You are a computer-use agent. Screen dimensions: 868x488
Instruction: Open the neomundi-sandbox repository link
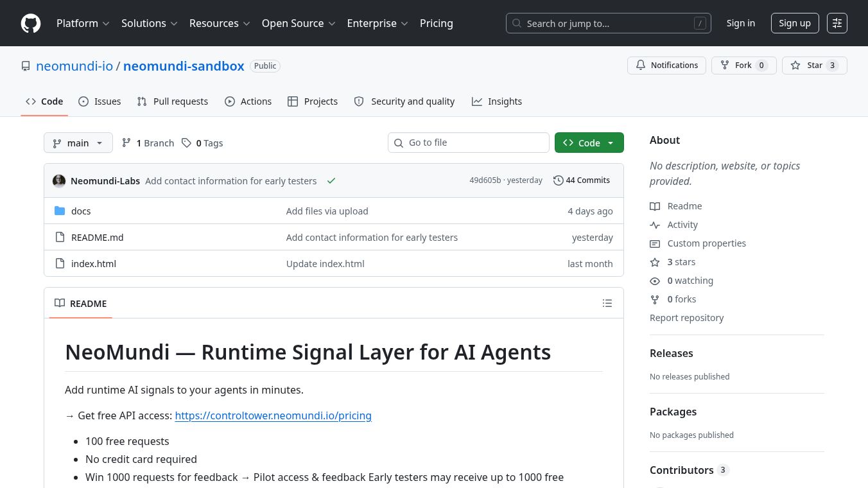184,66
